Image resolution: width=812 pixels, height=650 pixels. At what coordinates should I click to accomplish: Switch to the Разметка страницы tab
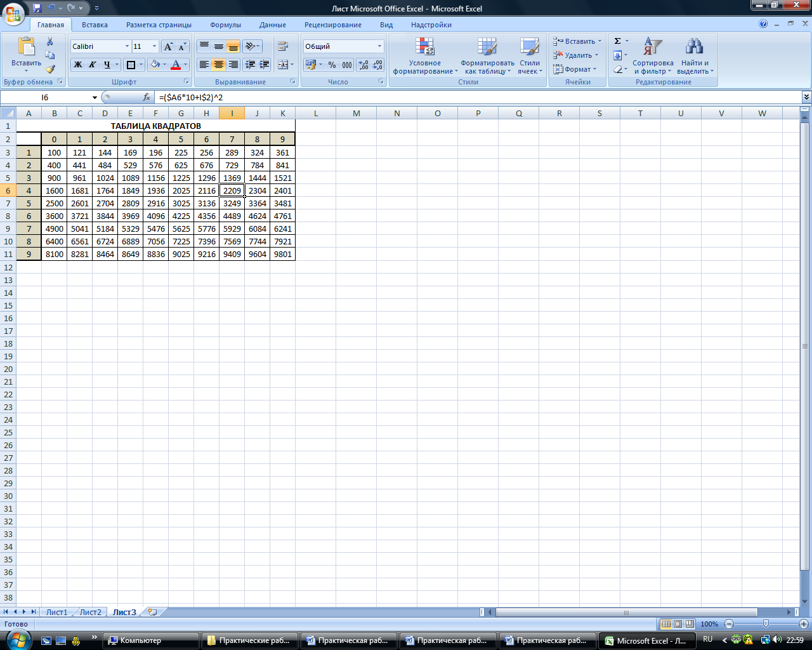click(159, 25)
